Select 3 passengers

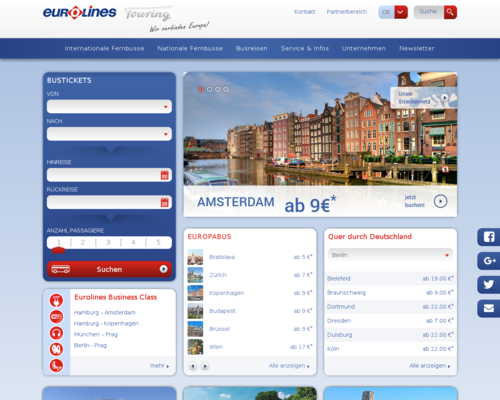tap(108, 242)
